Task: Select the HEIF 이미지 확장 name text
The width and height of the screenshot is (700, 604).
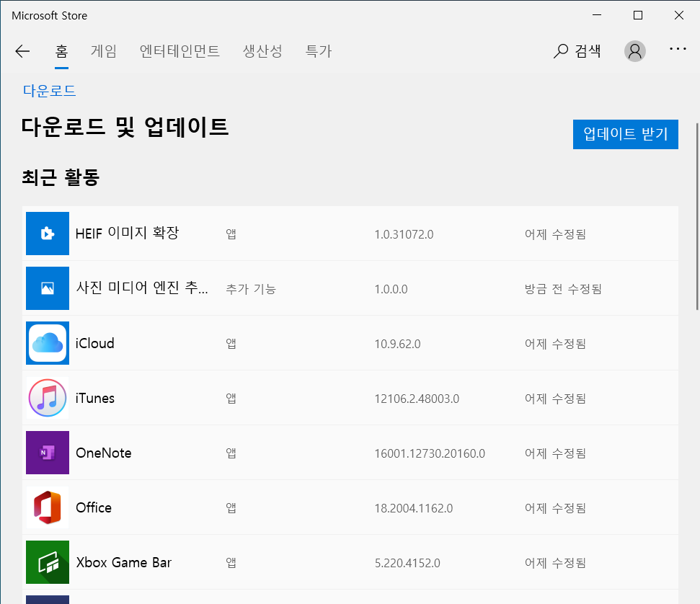Action: point(127,233)
